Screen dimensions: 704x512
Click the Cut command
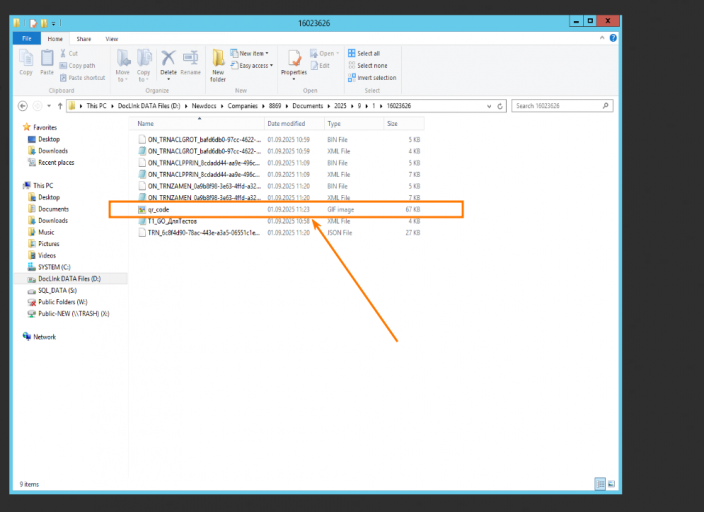[x=69, y=53]
